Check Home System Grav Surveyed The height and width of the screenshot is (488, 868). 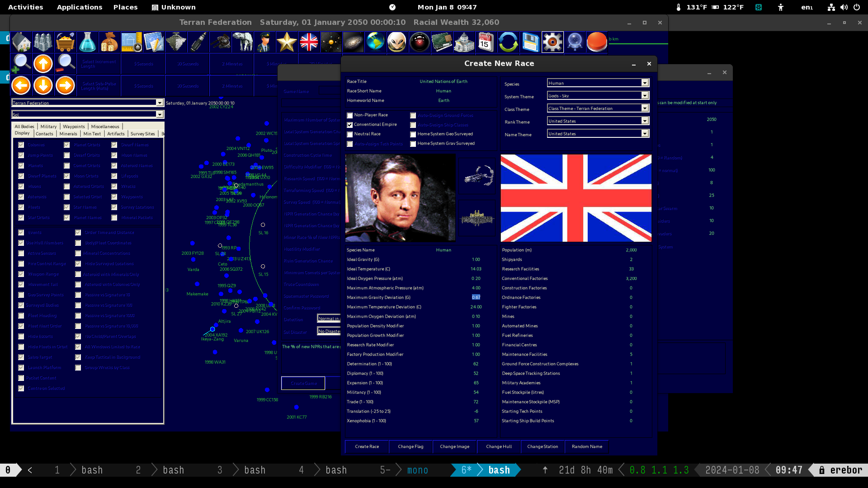coord(413,144)
